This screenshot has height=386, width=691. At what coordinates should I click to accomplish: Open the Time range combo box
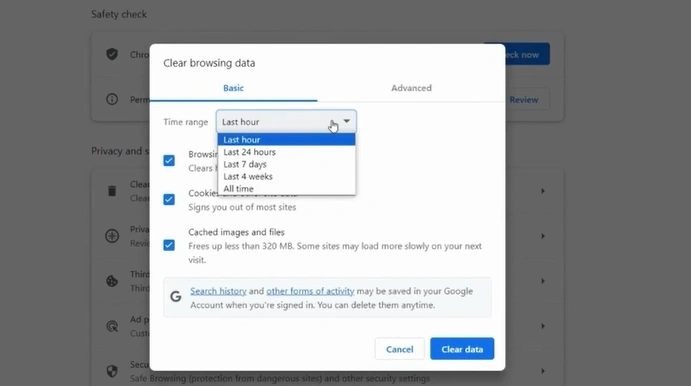[286, 122]
